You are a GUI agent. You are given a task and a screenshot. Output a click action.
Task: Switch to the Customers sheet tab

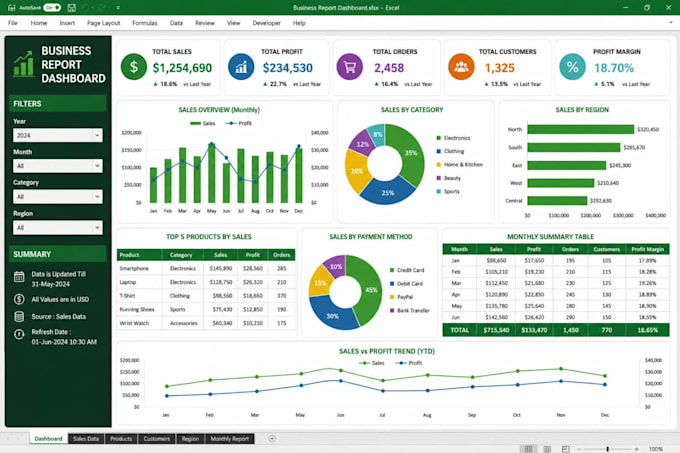click(x=157, y=439)
